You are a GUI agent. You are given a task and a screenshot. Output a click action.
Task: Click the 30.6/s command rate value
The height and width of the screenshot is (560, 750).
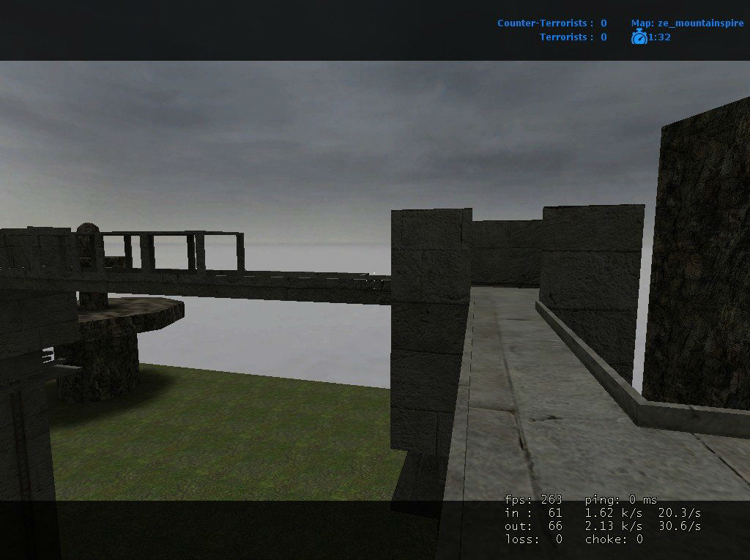point(680,526)
